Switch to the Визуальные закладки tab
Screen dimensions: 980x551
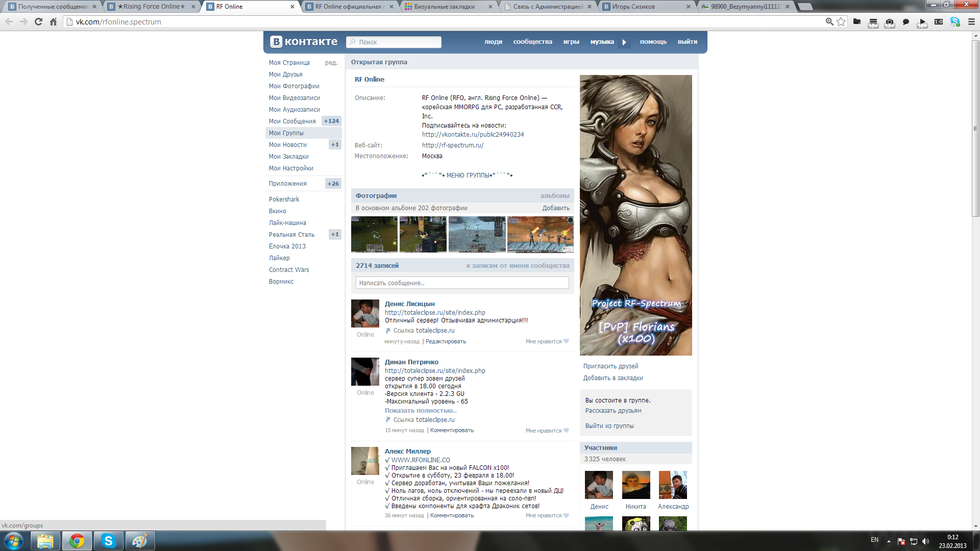(x=449, y=7)
